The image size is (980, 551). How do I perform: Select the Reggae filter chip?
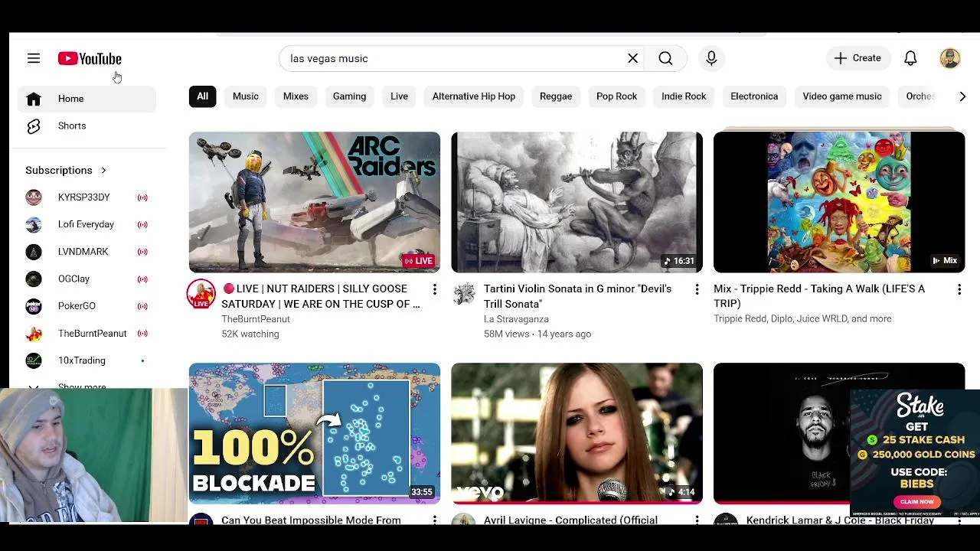[556, 96]
